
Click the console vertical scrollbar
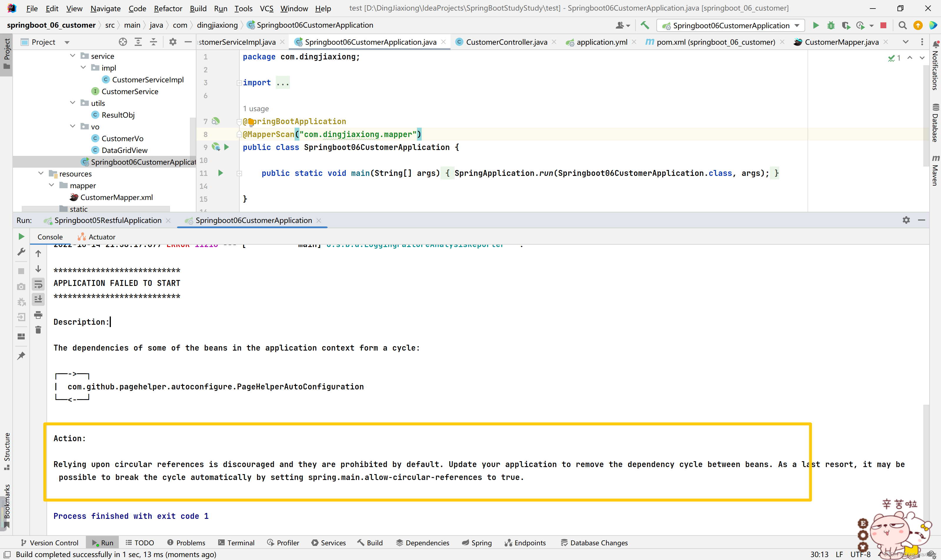[x=926, y=453]
